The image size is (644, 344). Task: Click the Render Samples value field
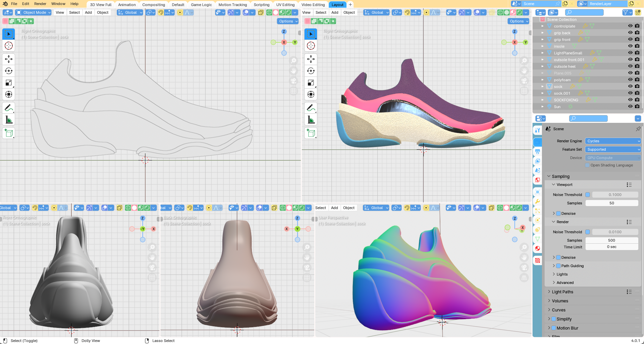point(611,240)
